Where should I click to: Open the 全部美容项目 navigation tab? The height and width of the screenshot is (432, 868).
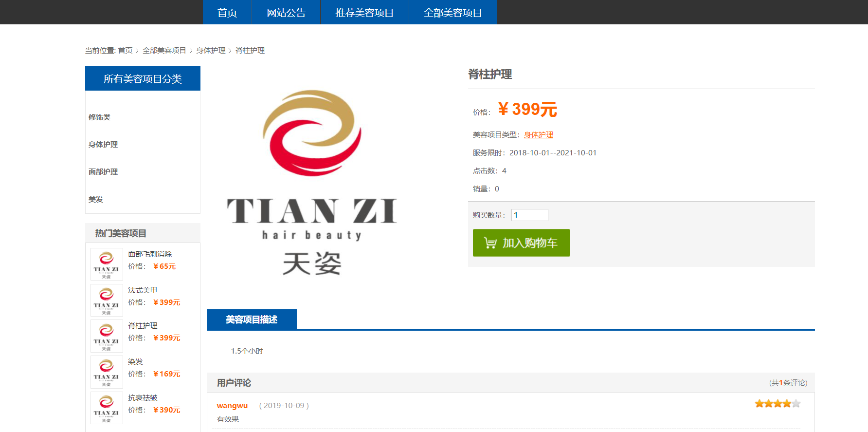coord(453,12)
